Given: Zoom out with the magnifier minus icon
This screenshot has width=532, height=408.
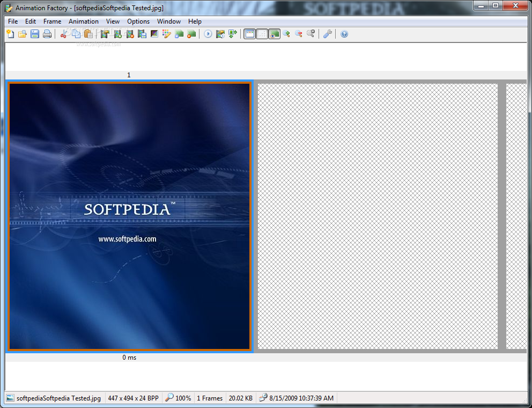Looking at the screenshot, I should [299, 34].
